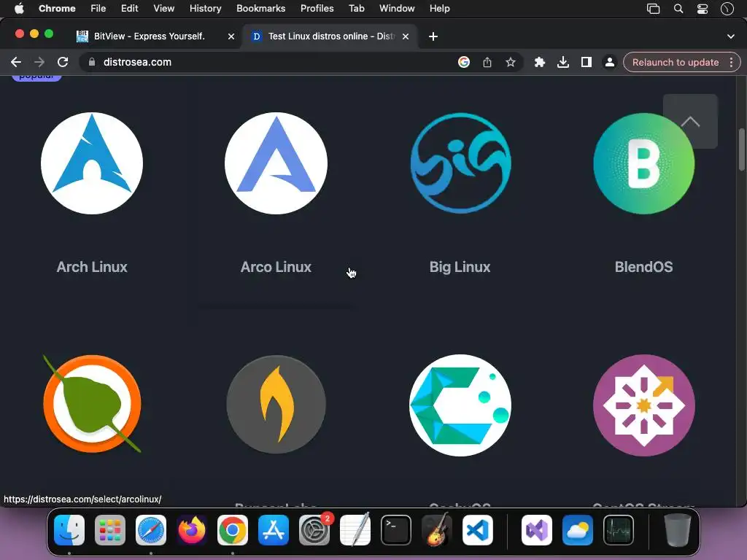Open the File menu
The height and width of the screenshot is (560, 747).
coord(98,9)
